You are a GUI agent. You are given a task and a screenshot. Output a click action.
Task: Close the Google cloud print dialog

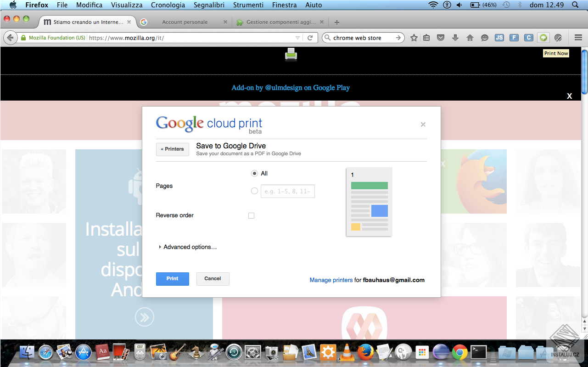coord(423,124)
